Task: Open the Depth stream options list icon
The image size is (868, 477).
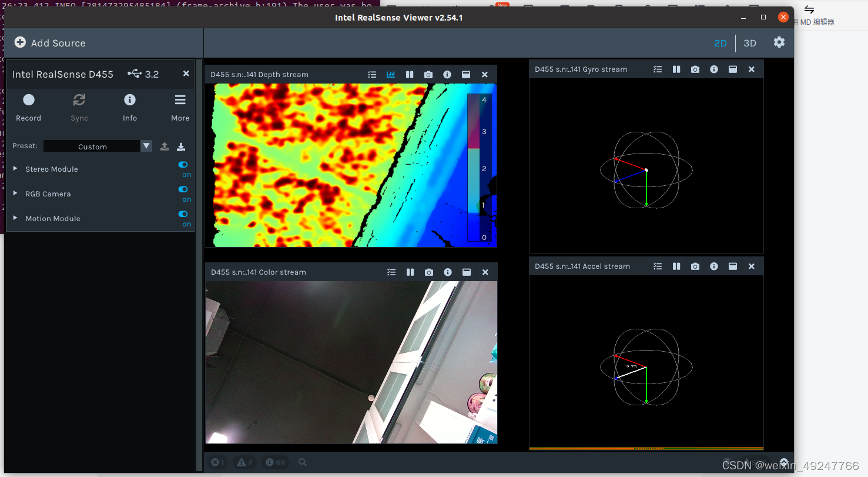Action: coord(372,75)
